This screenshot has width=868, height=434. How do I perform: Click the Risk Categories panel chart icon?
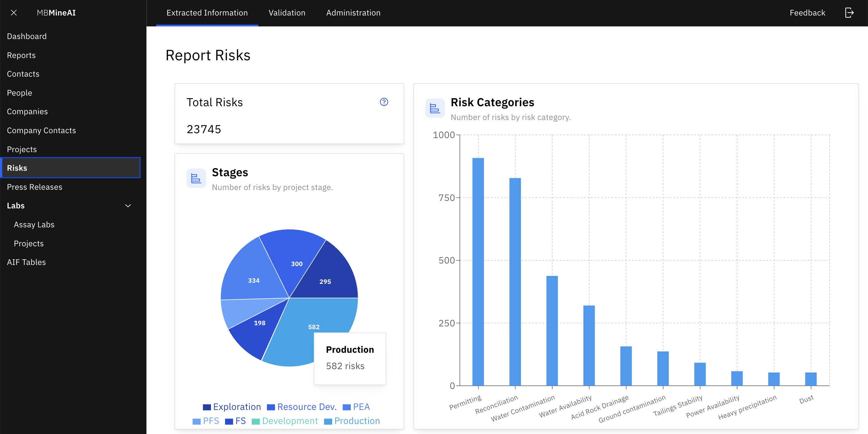435,108
